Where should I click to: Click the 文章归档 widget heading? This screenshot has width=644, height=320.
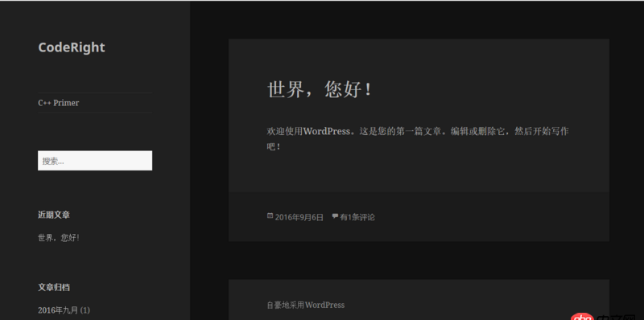[54, 287]
